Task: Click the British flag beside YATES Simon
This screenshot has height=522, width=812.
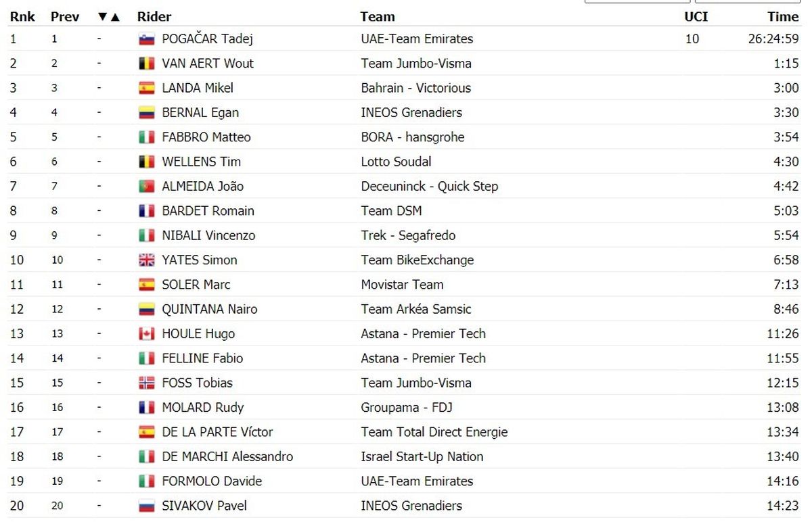Action: click(x=146, y=260)
